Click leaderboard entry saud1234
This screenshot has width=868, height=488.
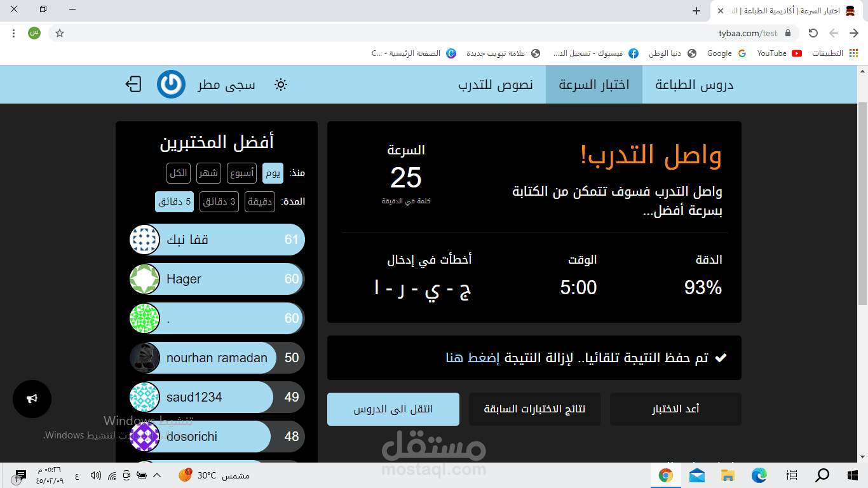(x=217, y=397)
